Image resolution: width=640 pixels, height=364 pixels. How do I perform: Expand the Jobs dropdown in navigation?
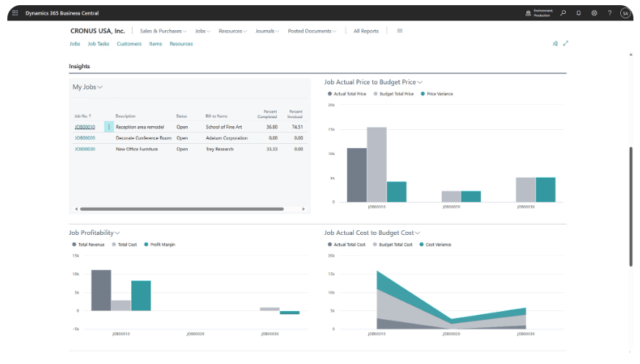click(x=203, y=31)
